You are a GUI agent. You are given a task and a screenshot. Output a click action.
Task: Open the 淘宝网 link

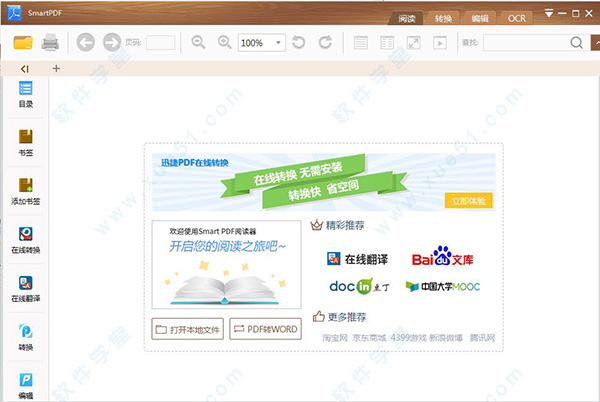click(x=335, y=338)
